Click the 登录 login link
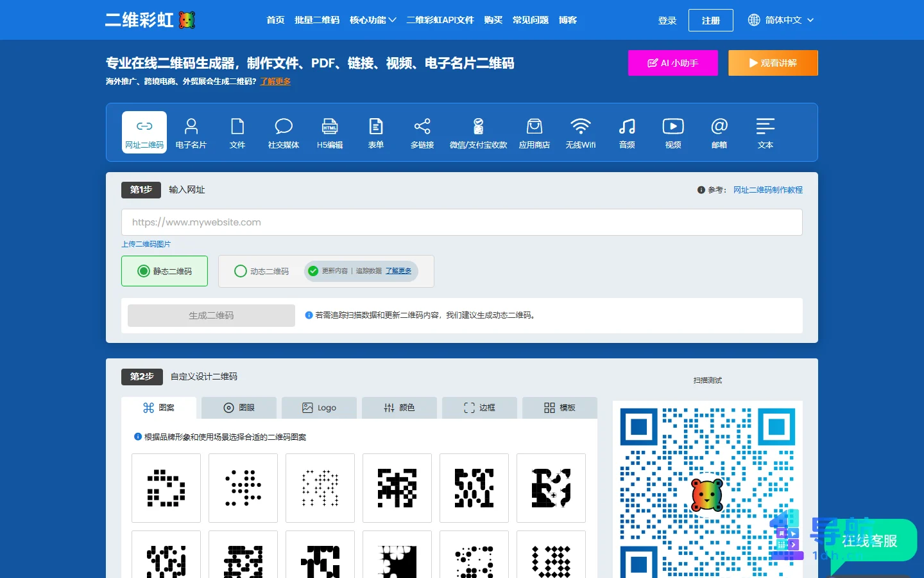The width and height of the screenshot is (924, 578). tap(667, 21)
